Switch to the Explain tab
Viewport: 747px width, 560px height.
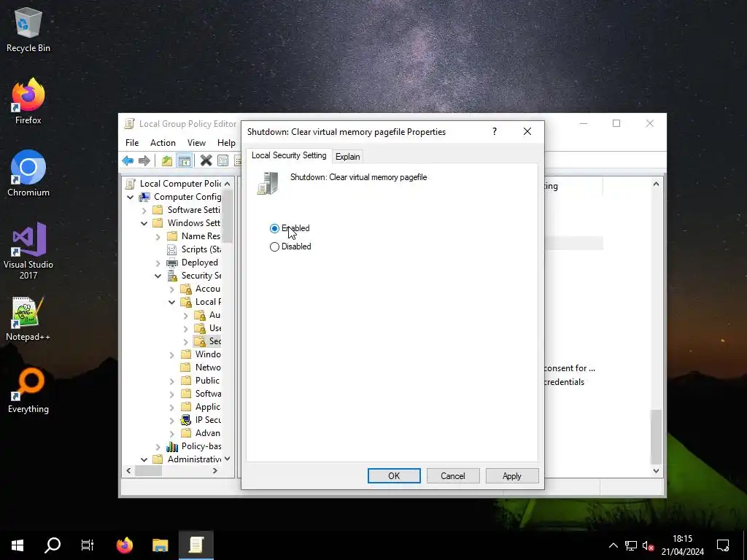tap(347, 156)
